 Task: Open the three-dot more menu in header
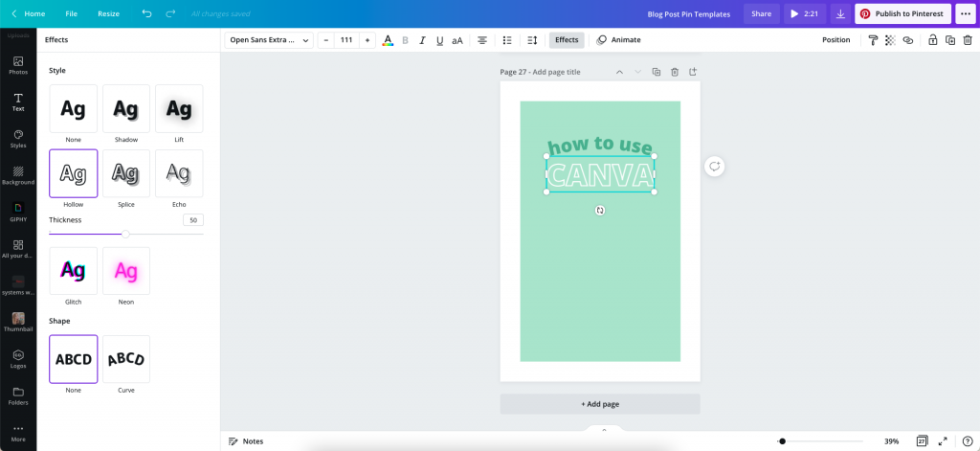[965, 13]
